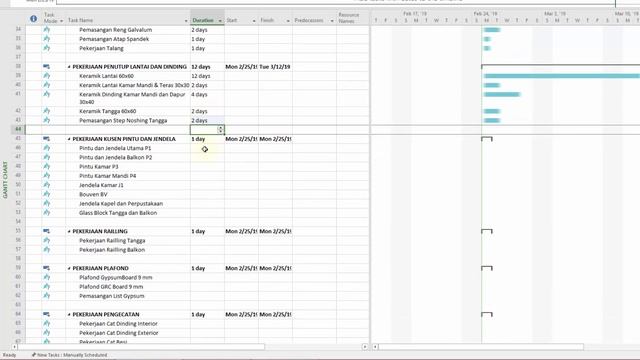Open the Finish column filter dropdown

[288, 21]
